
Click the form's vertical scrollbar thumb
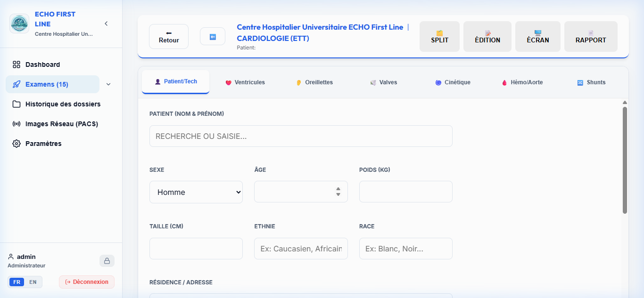(625, 160)
